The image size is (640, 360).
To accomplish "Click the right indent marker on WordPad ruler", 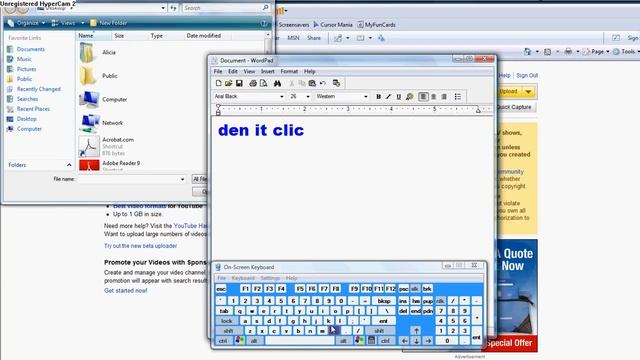I will [x=478, y=111].
